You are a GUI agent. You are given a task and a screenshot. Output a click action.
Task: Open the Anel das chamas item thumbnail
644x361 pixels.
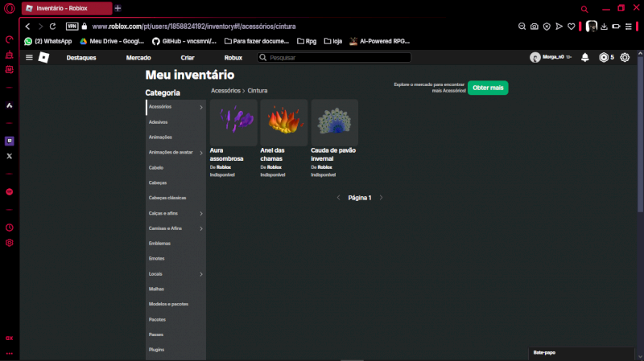284,122
